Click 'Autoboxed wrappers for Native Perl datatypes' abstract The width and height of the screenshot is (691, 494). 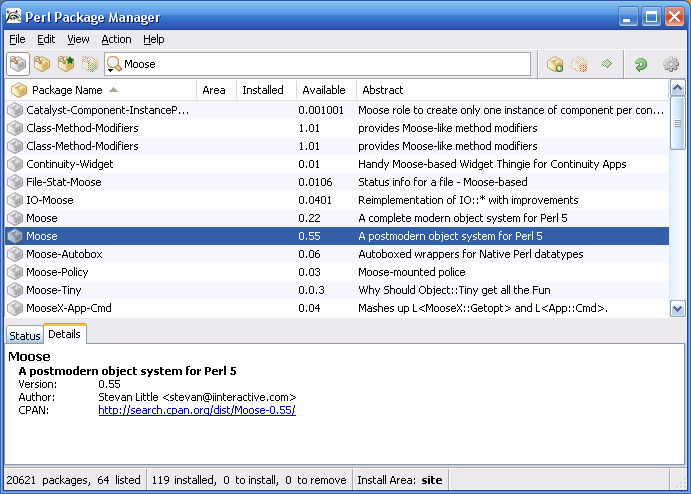tap(471, 254)
